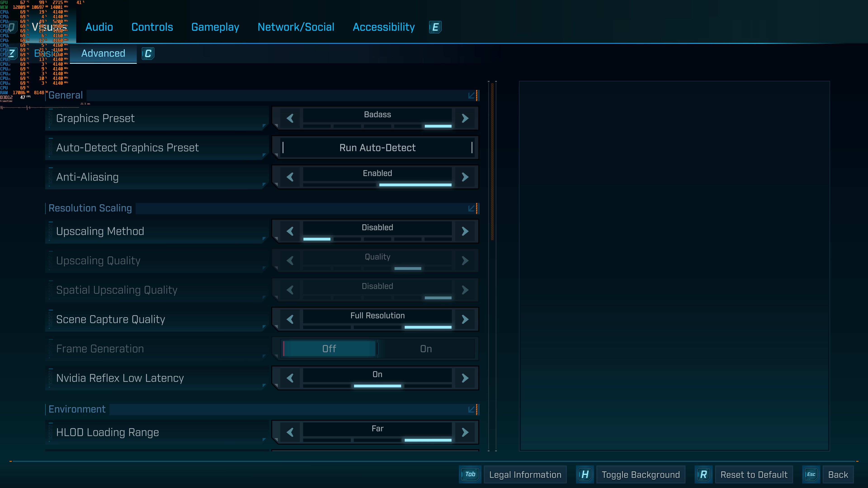This screenshot has height=488, width=868.
Task: Click the H key icon for Toggle Background
Action: tap(585, 474)
